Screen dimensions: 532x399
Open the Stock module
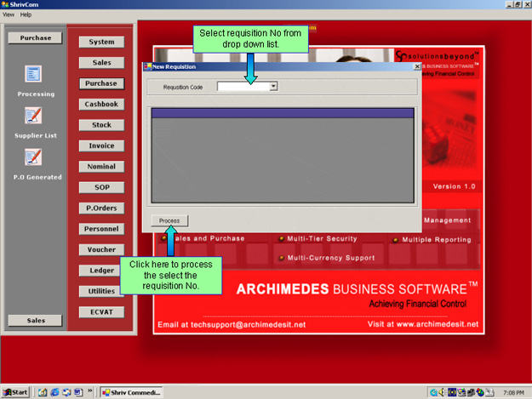click(101, 125)
